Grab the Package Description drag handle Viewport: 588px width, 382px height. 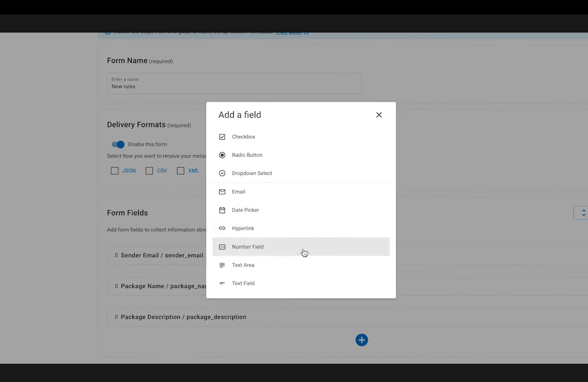117,317
